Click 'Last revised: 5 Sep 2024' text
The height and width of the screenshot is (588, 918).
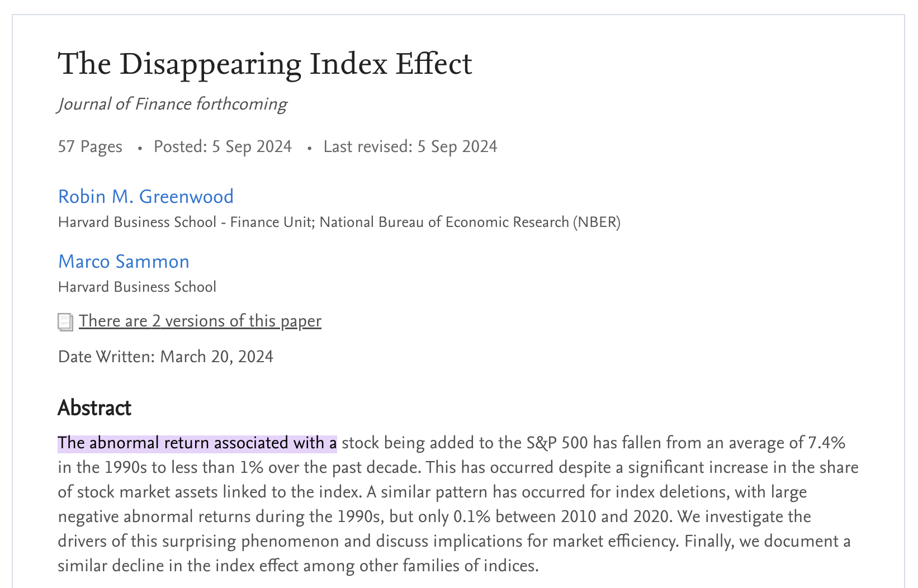pyautogui.click(x=410, y=146)
